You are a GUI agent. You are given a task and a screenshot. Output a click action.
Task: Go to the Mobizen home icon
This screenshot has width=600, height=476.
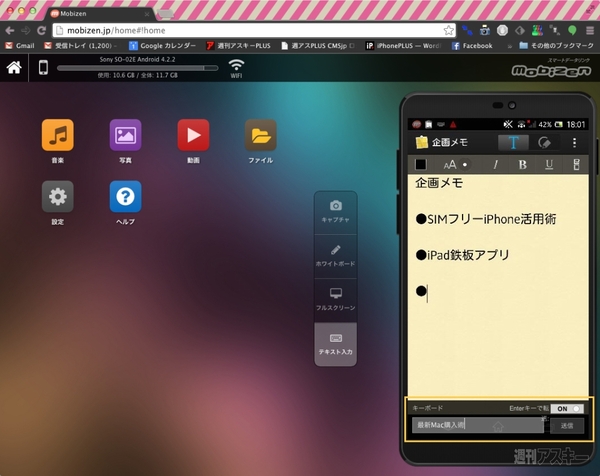point(14,67)
